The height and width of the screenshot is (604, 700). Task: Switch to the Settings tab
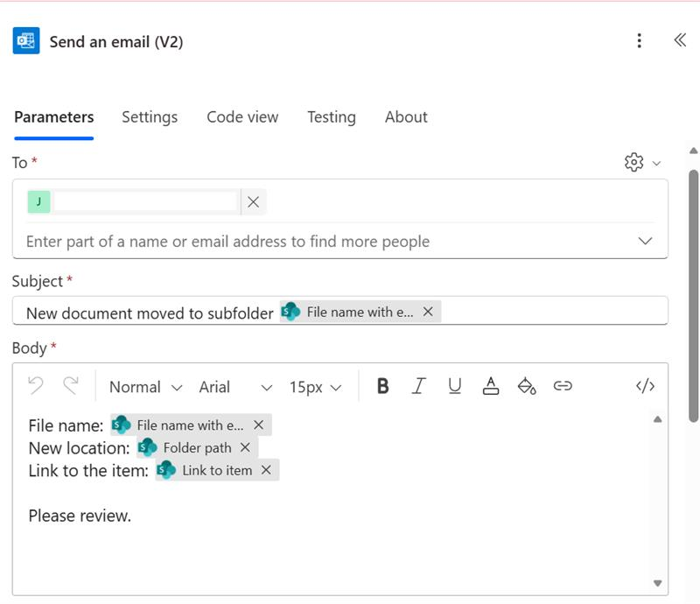point(150,117)
